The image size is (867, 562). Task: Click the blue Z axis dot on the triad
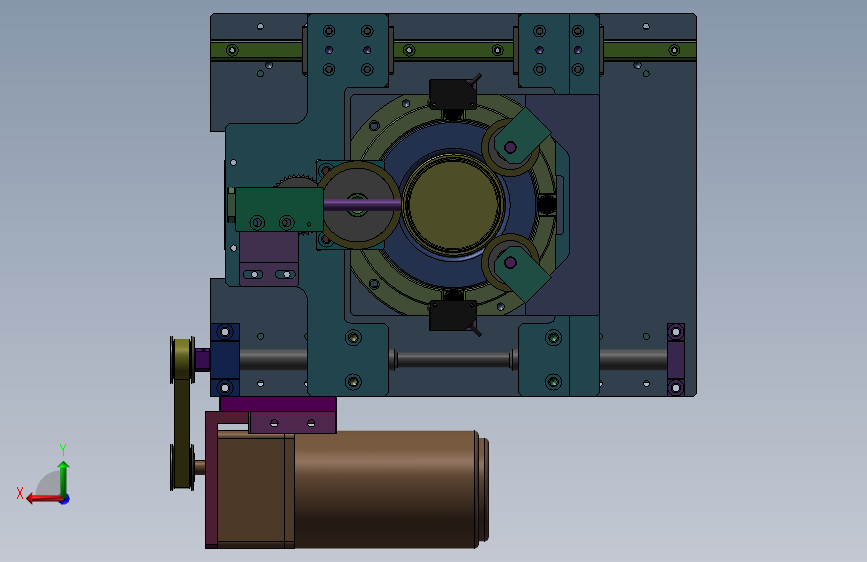65,499
